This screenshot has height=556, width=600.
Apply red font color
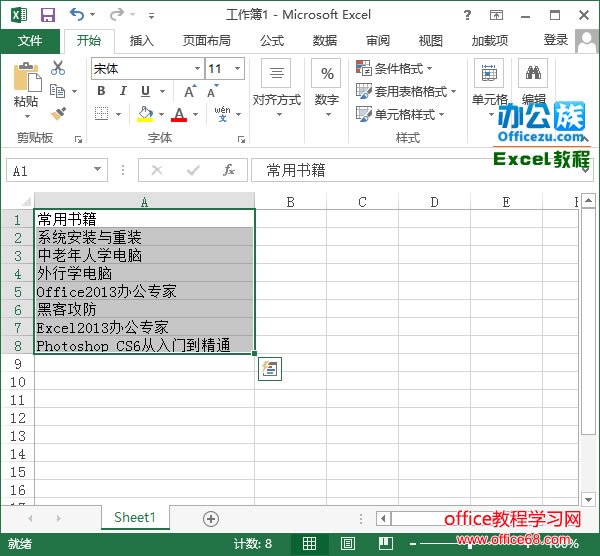[179, 114]
